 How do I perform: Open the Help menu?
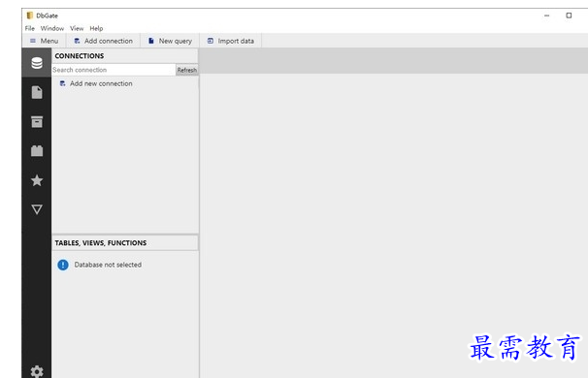[x=96, y=28]
